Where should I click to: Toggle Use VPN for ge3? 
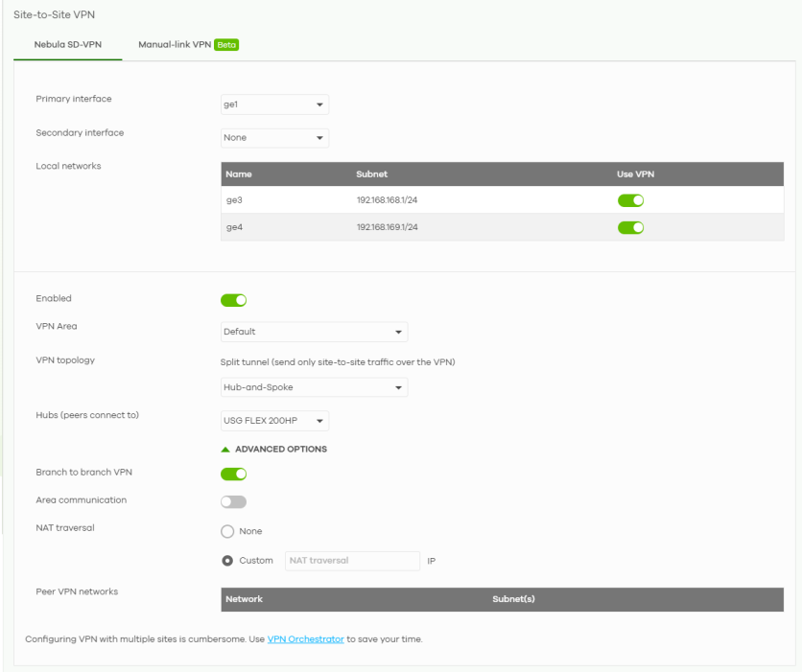(629, 200)
